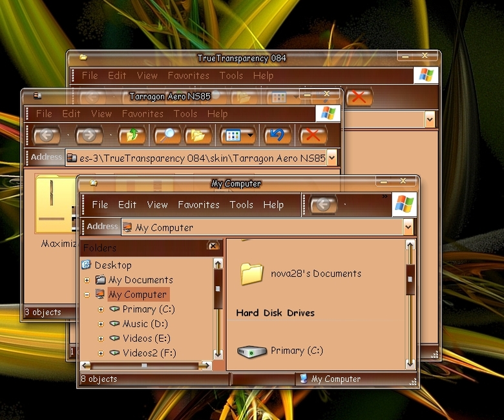Open File menu in Tarragon Aero NS85 window

coord(44,114)
